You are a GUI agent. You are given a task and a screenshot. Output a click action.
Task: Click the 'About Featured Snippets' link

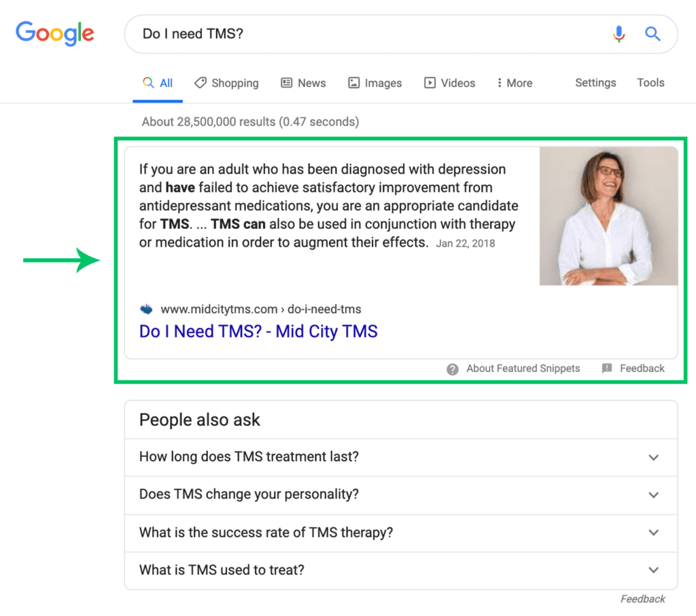click(x=523, y=369)
